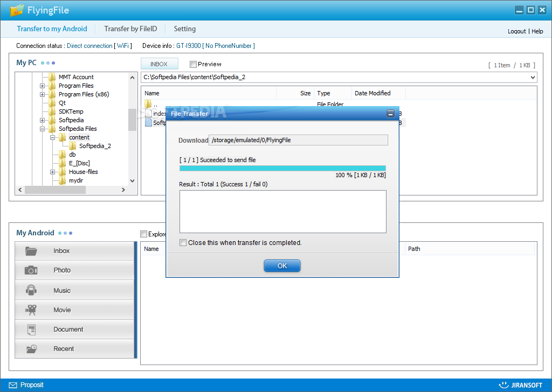Click folder tree scroll up arrow
The width and height of the screenshot is (552, 392).
[133, 78]
